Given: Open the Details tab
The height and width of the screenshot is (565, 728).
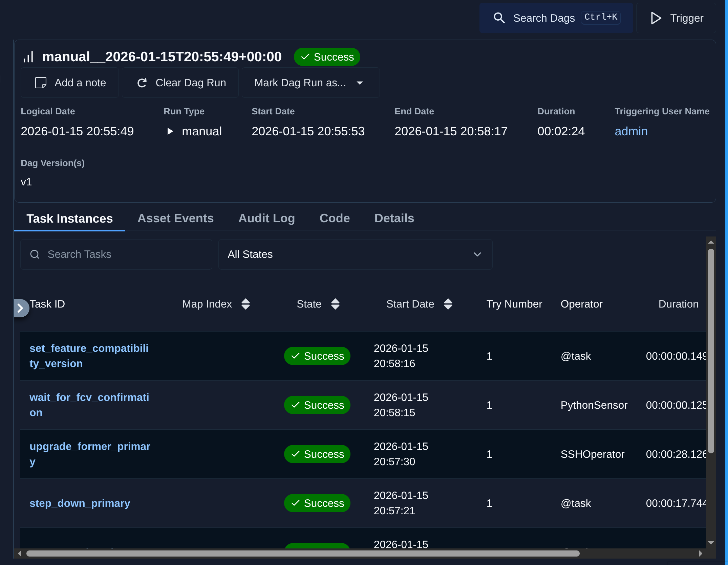Looking at the screenshot, I should pyautogui.click(x=394, y=218).
